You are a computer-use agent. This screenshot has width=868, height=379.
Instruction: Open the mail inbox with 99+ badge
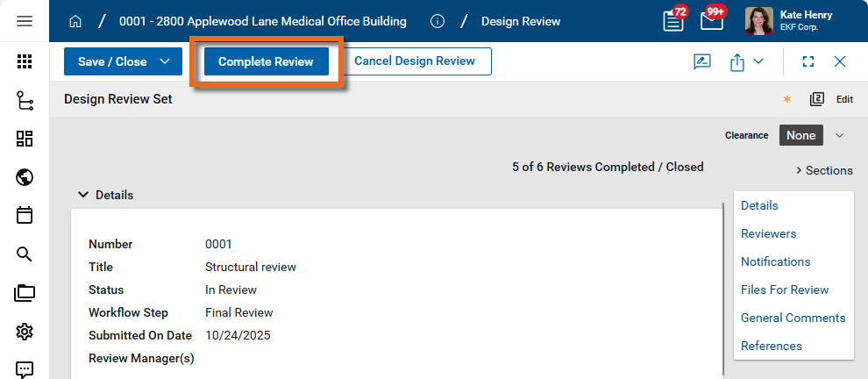(712, 21)
